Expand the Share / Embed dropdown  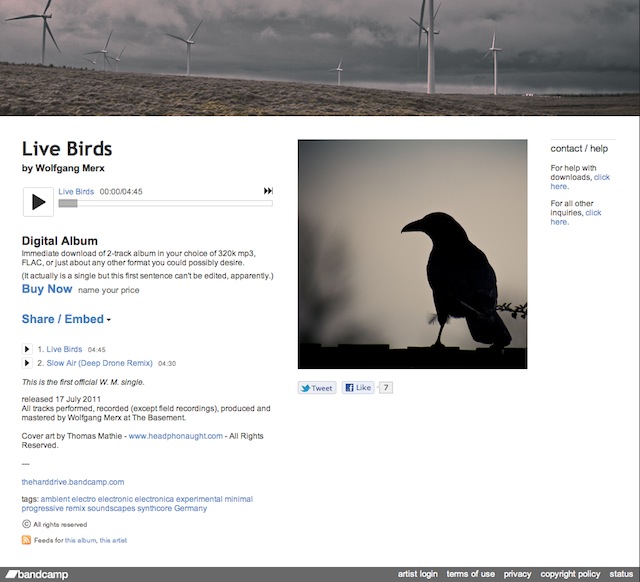point(66,319)
